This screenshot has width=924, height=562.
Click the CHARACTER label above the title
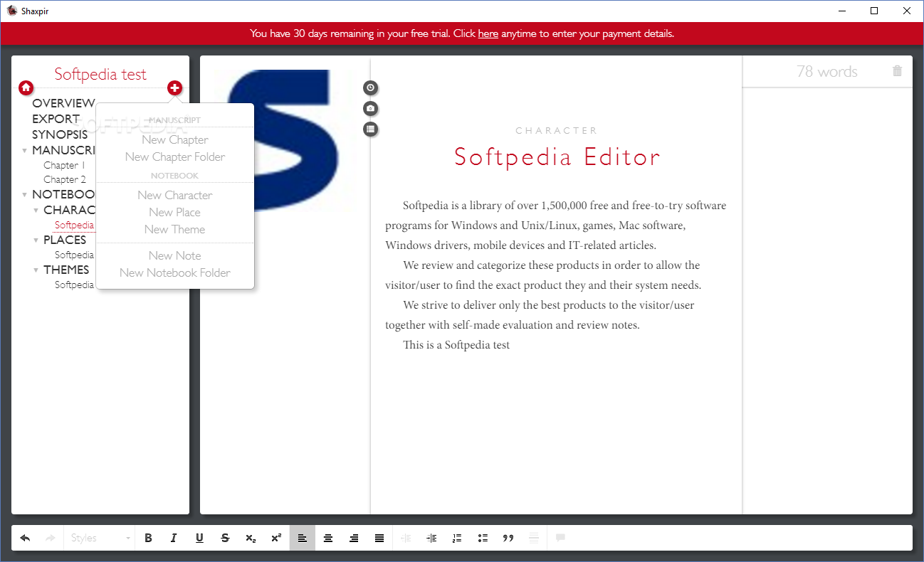pyautogui.click(x=557, y=130)
